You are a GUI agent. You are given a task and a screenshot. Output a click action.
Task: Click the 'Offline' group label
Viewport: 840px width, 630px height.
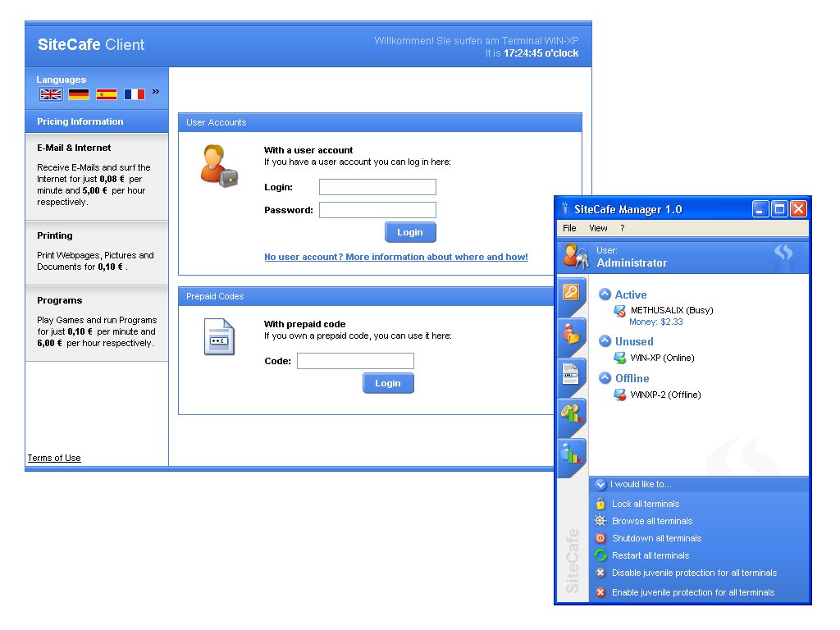(632, 378)
